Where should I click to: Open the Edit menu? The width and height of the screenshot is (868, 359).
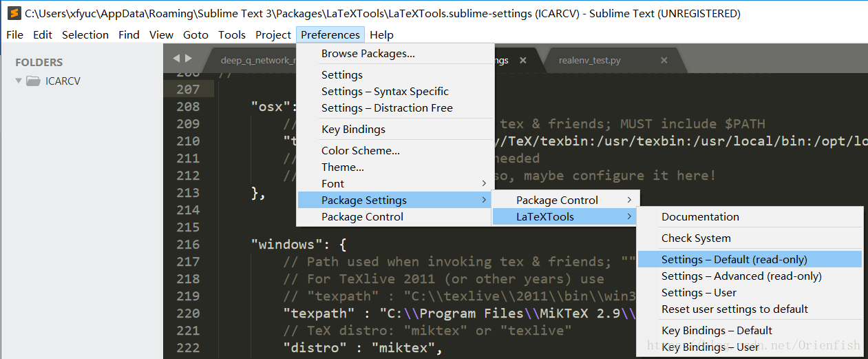[43, 34]
